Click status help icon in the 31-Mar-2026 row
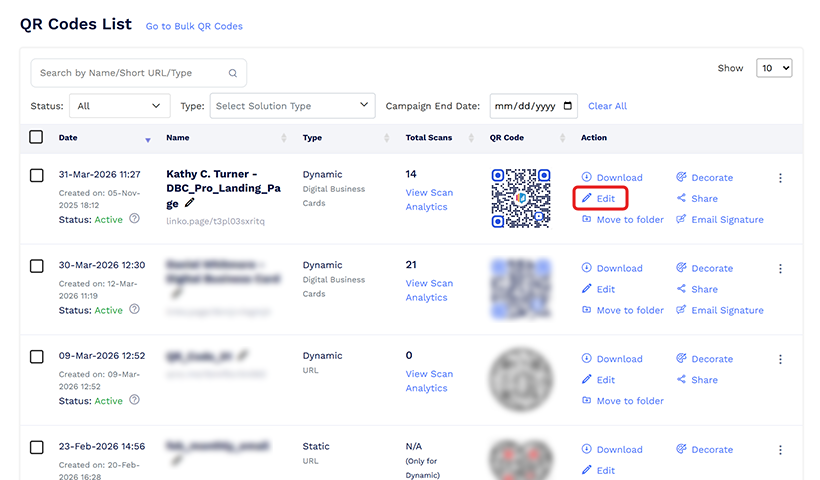 (134, 219)
